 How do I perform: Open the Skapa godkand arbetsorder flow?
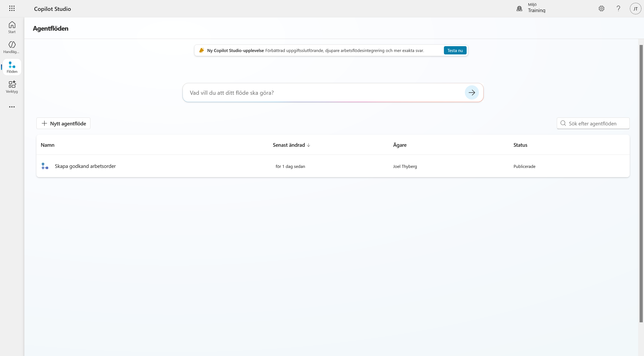click(85, 166)
